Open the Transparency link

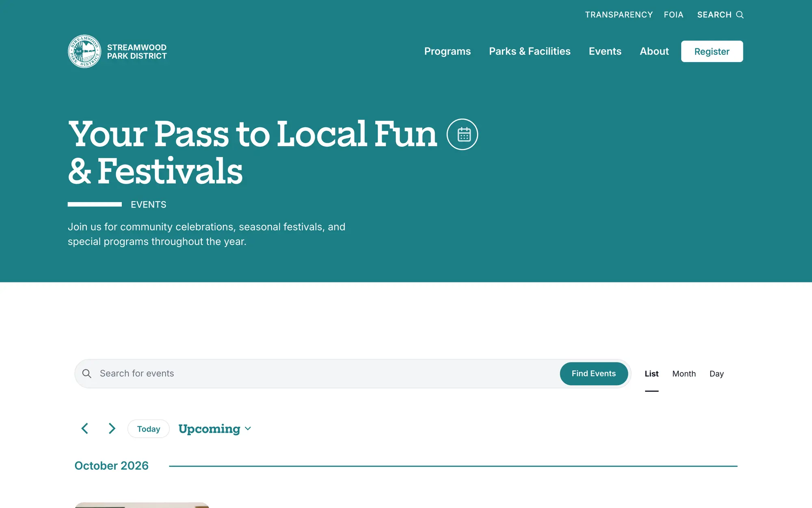click(619, 15)
